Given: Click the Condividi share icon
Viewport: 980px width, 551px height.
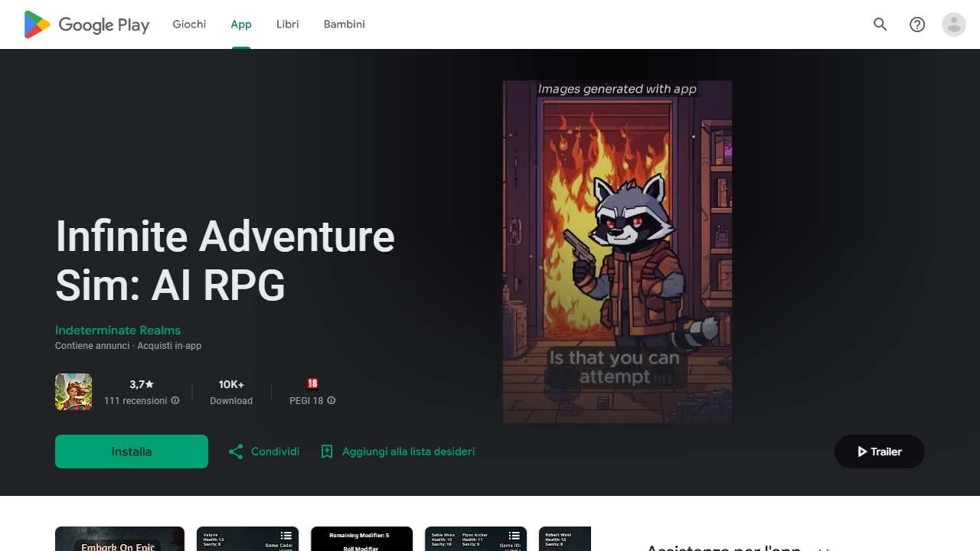Looking at the screenshot, I should click(236, 452).
